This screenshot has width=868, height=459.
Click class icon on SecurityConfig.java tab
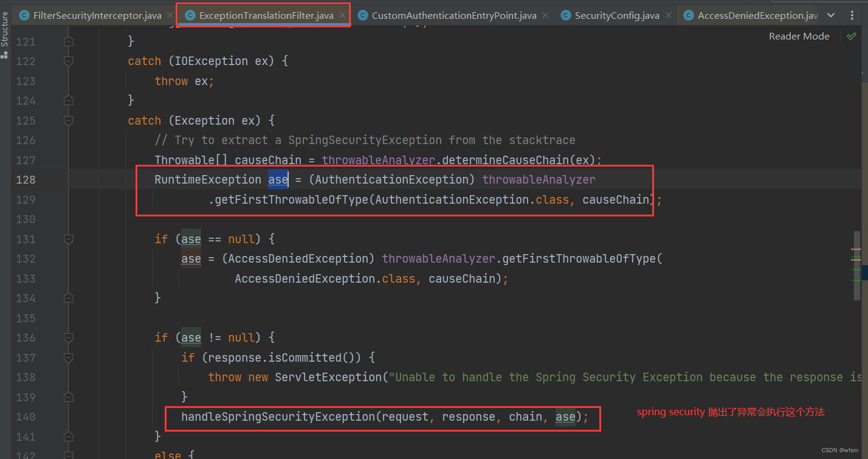click(x=565, y=15)
